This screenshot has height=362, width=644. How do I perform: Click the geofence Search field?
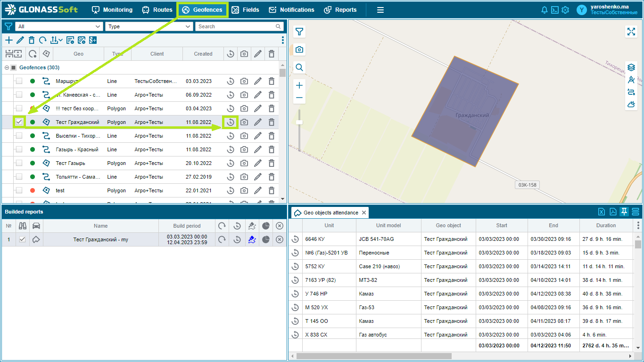tap(239, 26)
